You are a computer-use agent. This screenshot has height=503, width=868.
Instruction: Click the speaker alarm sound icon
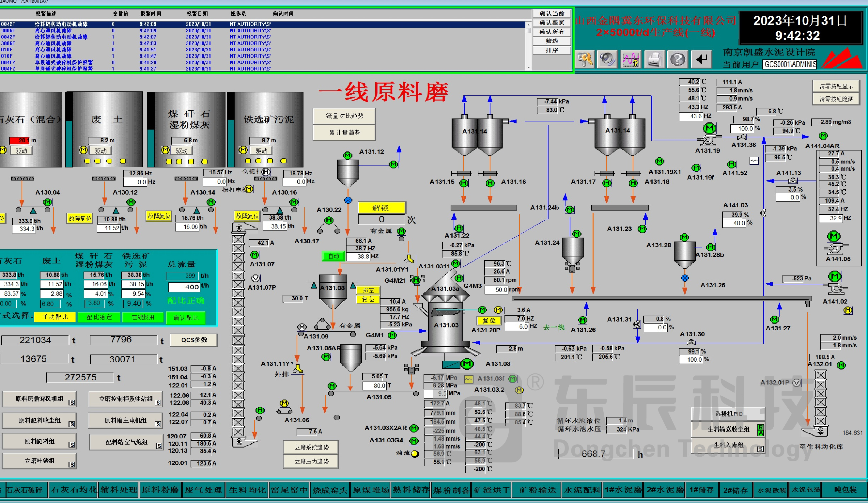pos(608,59)
